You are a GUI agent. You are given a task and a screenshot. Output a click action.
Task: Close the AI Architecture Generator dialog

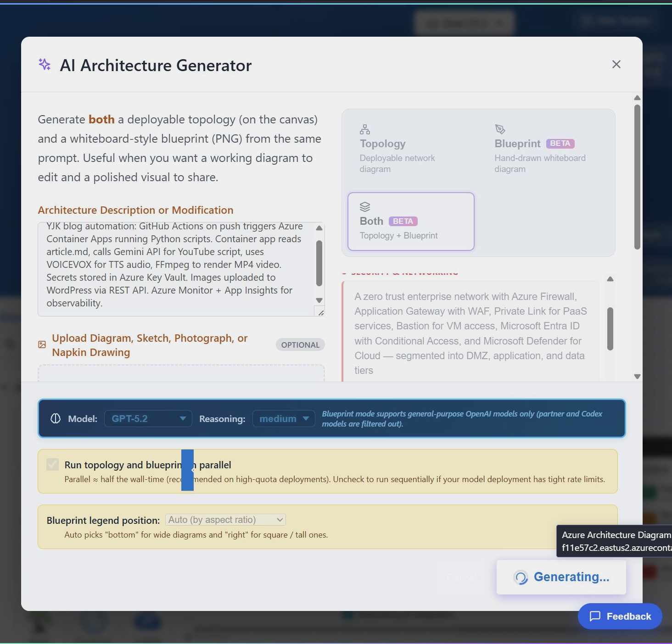(616, 64)
